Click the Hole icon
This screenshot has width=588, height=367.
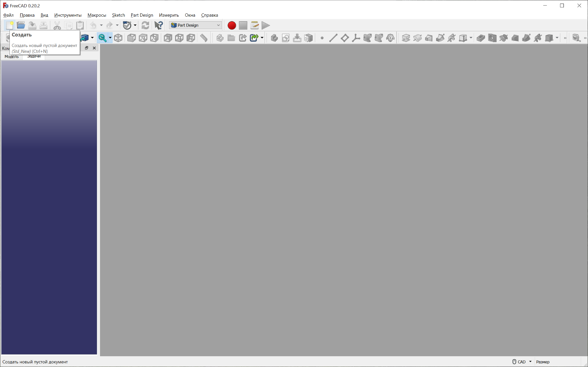492,38
